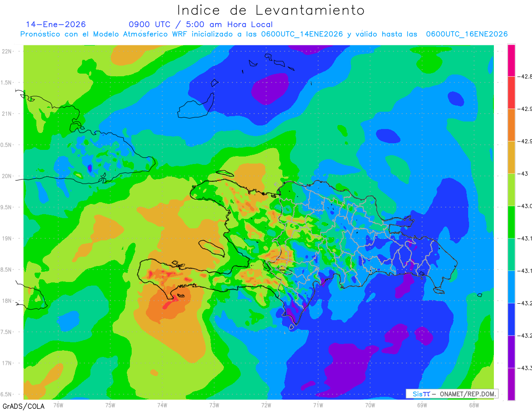The image size is (532, 411).
Task: Click the "73W" longitude label
Action: click(x=214, y=405)
